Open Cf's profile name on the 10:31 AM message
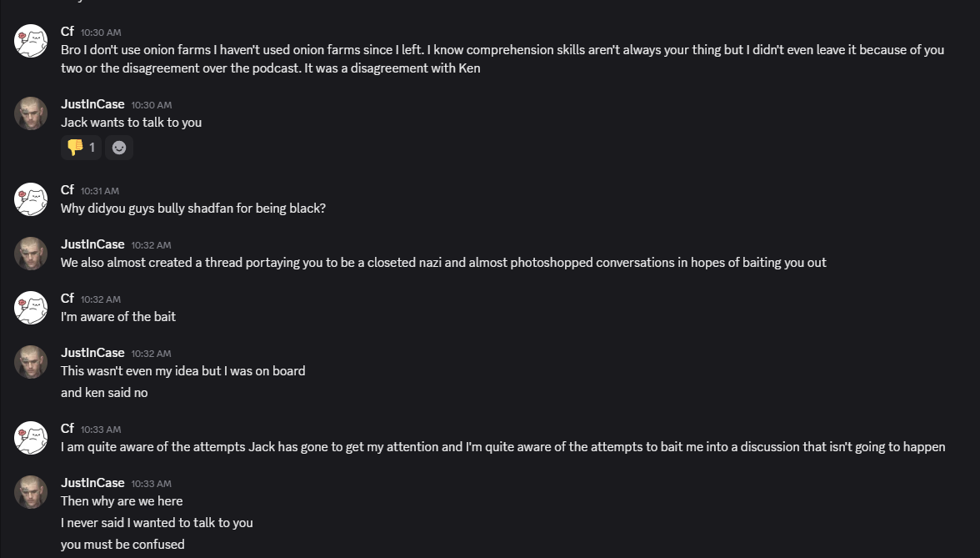The height and width of the screenshot is (558, 980). click(x=67, y=190)
